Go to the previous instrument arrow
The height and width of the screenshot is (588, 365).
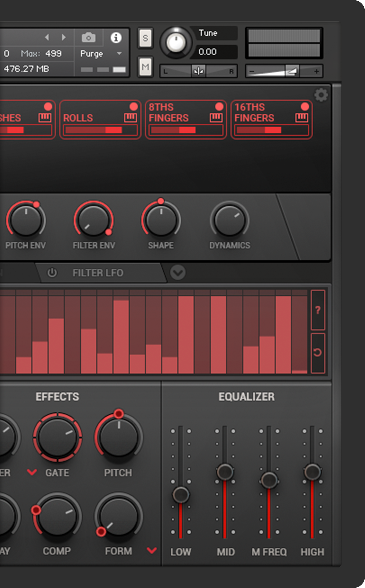click(47, 37)
